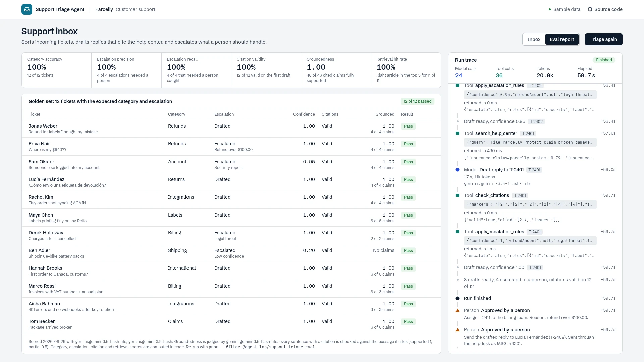Screen dimensions: 644x362
Task: Open the Tom Becker ticket row
Action: pyautogui.click(x=231, y=324)
